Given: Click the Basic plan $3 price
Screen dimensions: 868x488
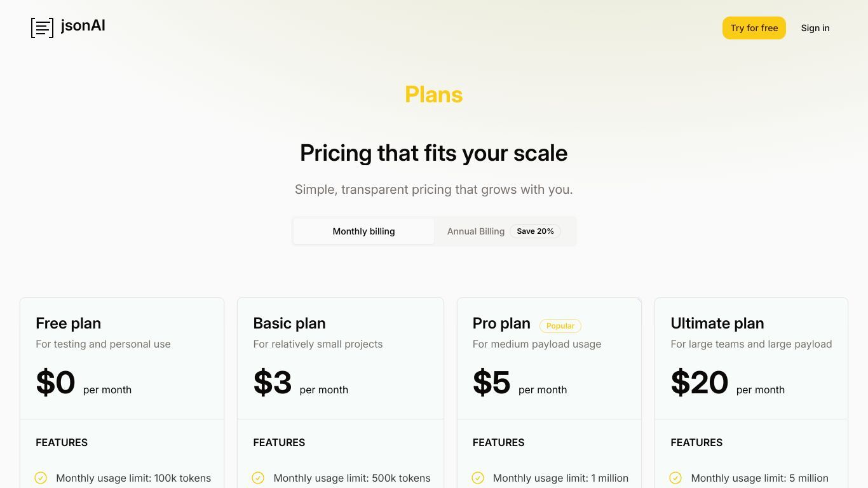Looking at the screenshot, I should [301, 383].
